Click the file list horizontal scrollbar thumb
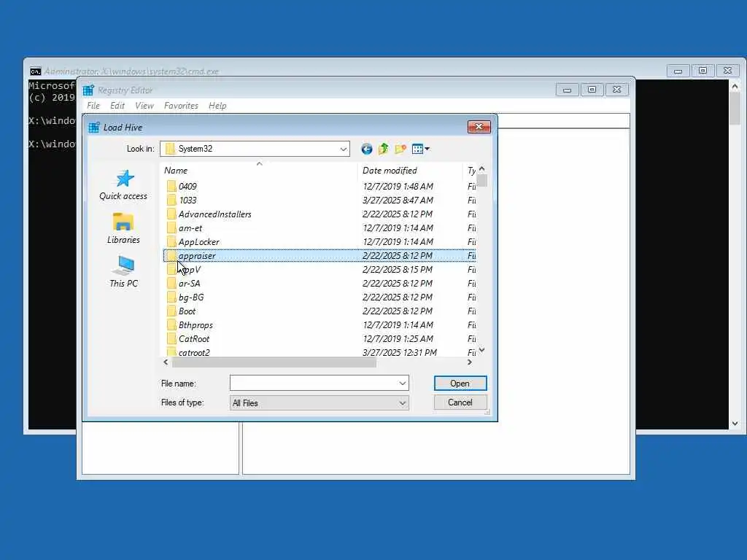 [x=274, y=362]
